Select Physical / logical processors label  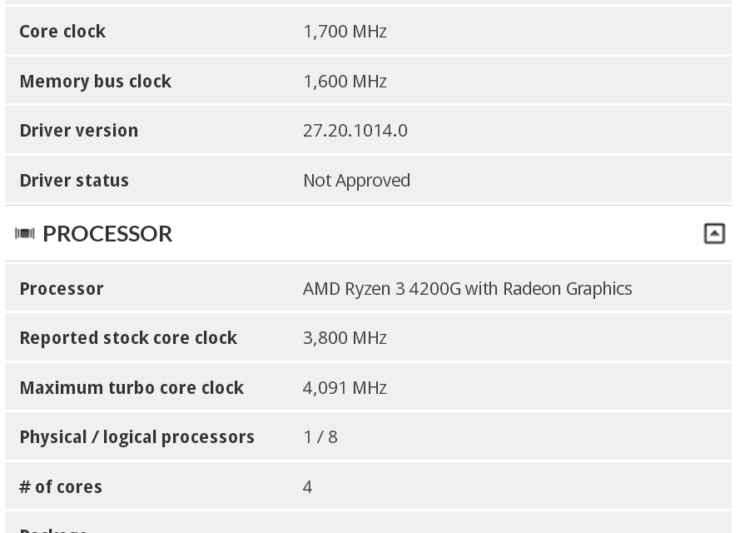pyautogui.click(x=137, y=437)
